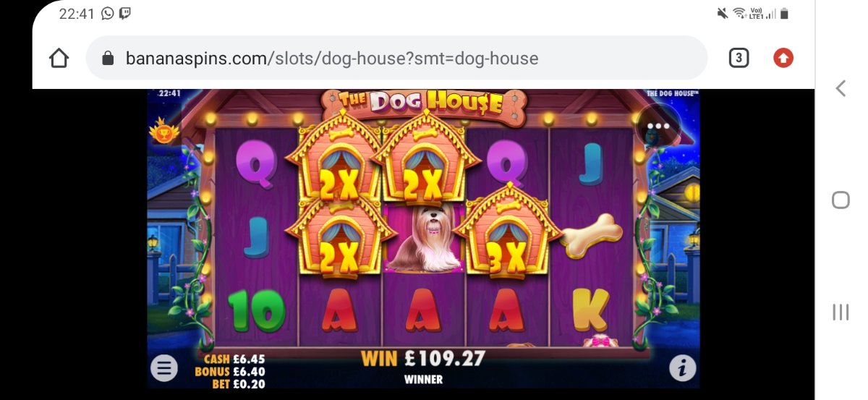The height and width of the screenshot is (400, 868).
Task: Tap the Android home navigation button
Action: [841, 200]
